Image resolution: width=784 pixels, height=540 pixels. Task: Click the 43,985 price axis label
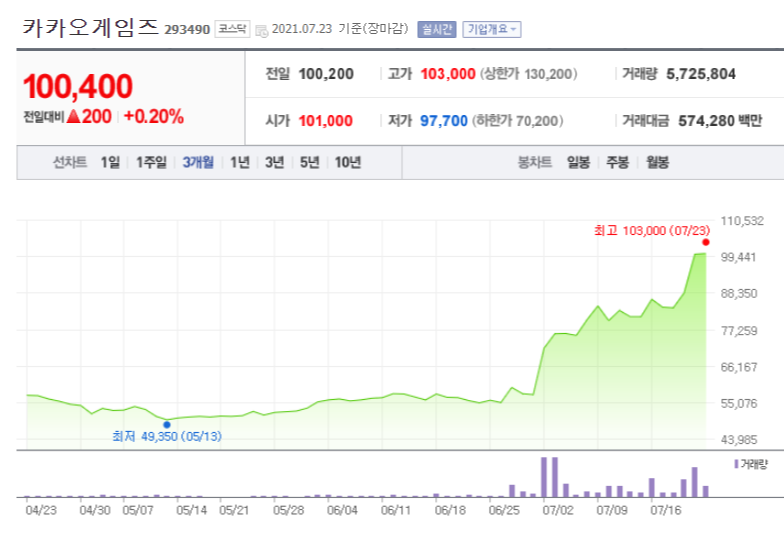tap(739, 440)
